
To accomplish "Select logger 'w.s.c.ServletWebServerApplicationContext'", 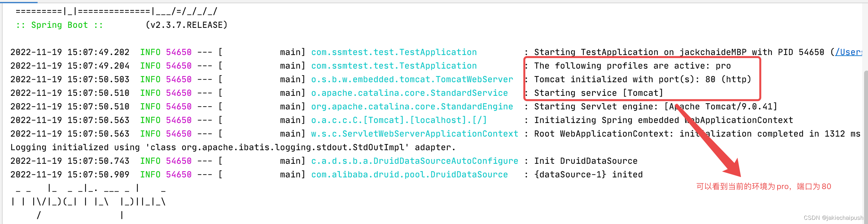I will (415, 134).
